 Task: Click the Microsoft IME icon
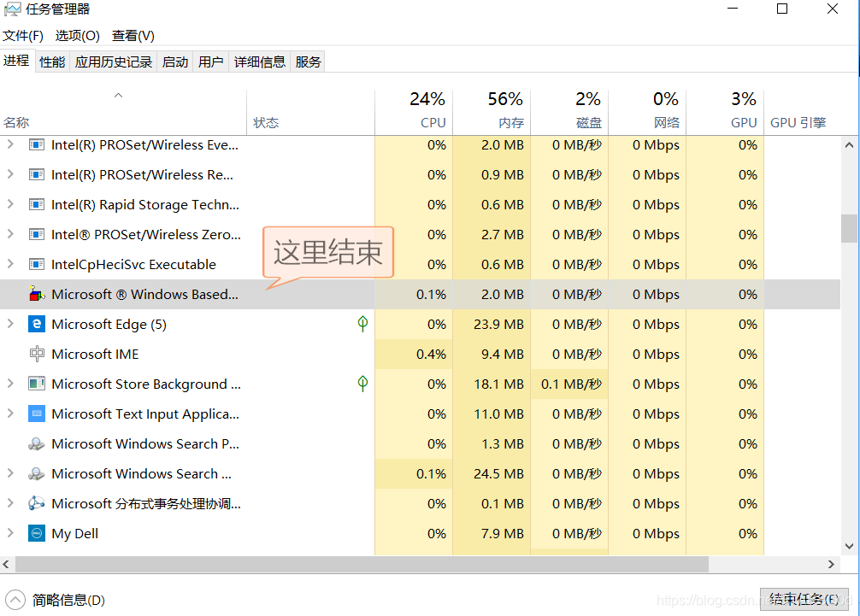(x=37, y=354)
